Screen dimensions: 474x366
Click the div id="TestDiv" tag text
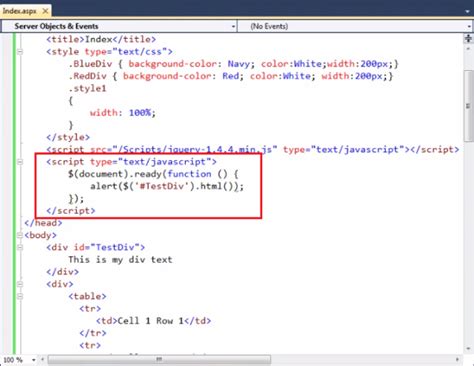(96, 247)
